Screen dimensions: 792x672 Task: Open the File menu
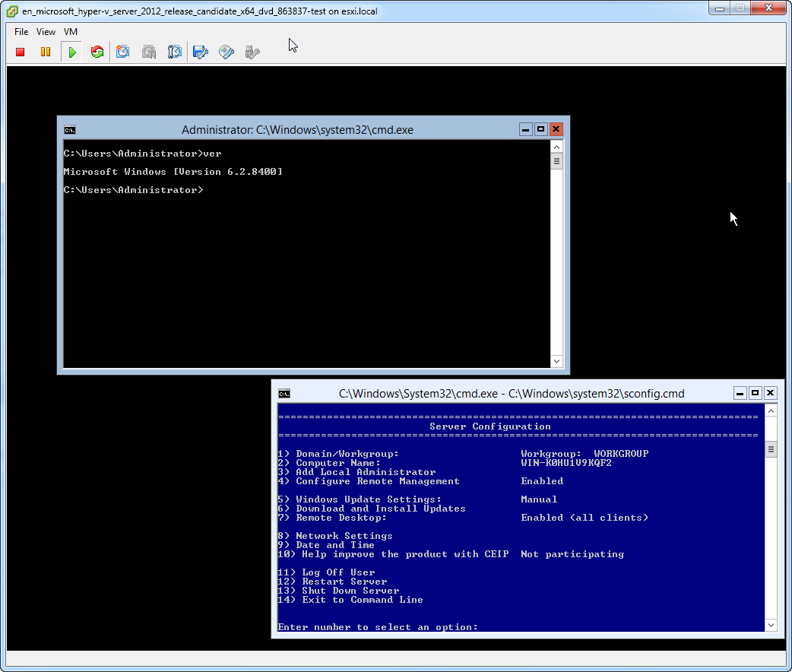click(21, 31)
